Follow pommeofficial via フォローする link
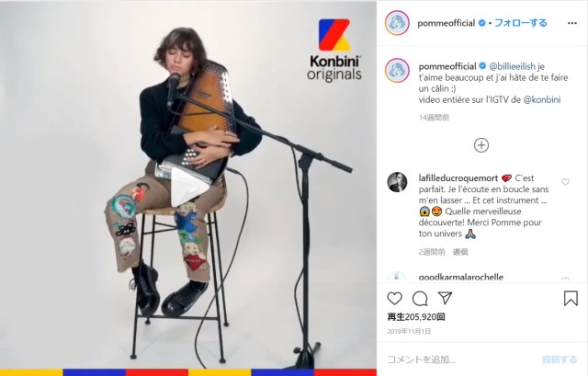588x376 pixels. tap(521, 23)
